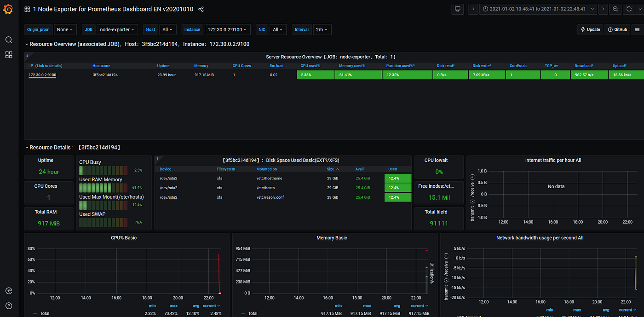This screenshot has width=644, height=317.
Task: Open the Dashboards grid icon in the sidebar
Action: point(9,55)
